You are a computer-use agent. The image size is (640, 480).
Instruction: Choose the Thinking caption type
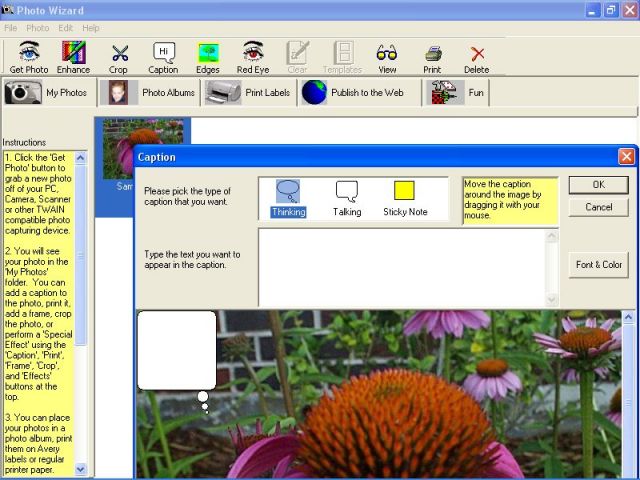pos(288,198)
